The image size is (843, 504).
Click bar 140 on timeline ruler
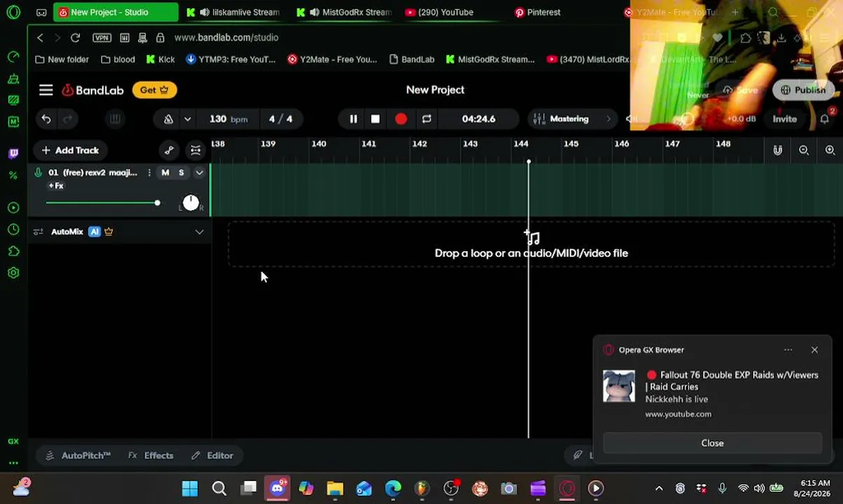(x=319, y=143)
